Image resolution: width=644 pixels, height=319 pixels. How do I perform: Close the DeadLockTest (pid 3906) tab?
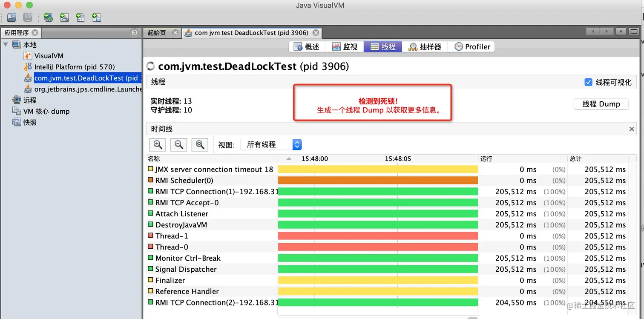click(x=316, y=33)
